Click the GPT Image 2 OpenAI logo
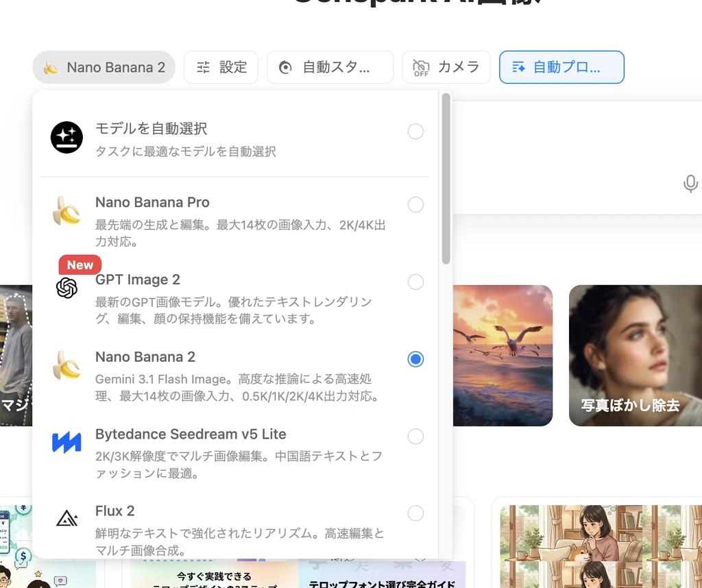The height and width of the screenshot is (588, 702). click(66, 288)
